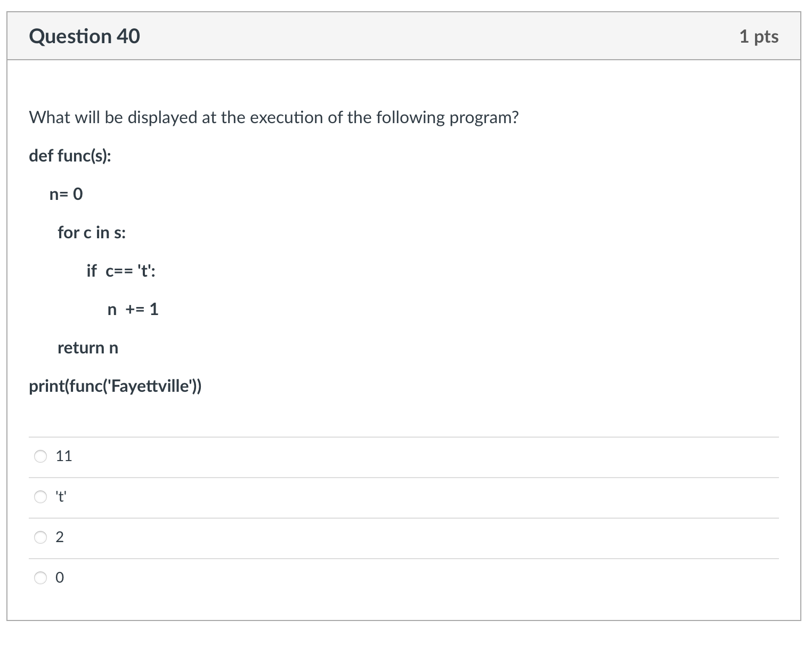The height and width of the screenshot is (645, 812).
Task: Click the answer option labeled 11
Action: 63,456
